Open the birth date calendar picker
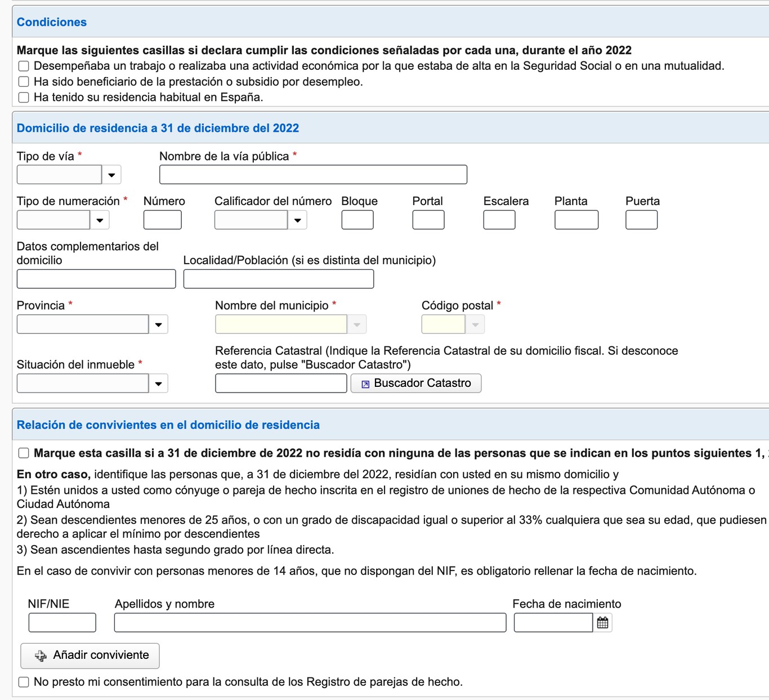Viewport: 769px width, 700px height. pyautogui.click(x=602, y=623)
